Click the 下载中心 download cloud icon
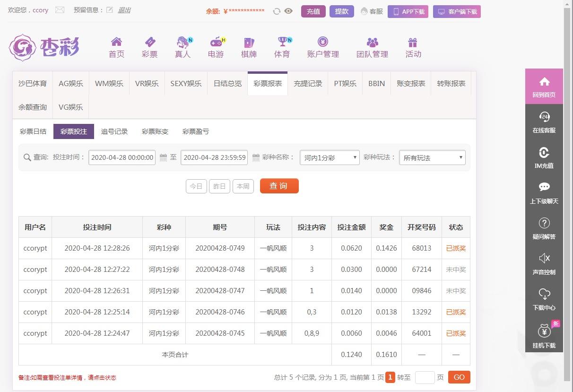This screenshot has width=573, height=392. [544, 294]
